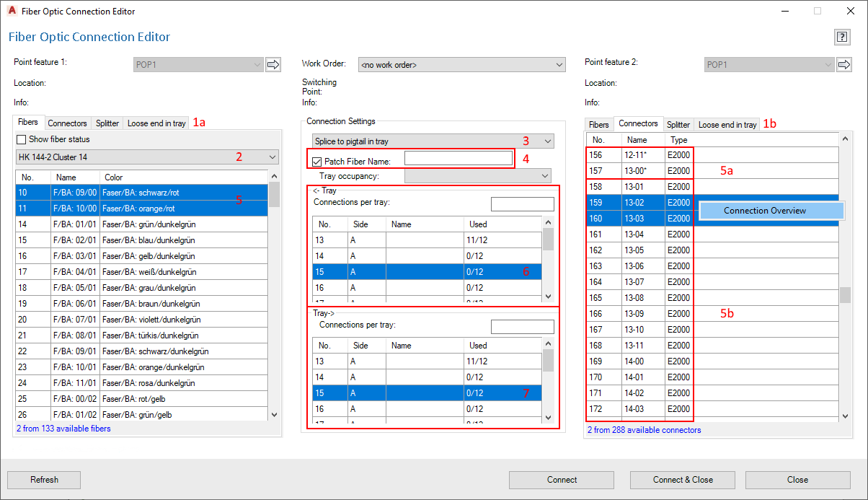
Task: Select connector row named '13-02'
Action: (642, 203)
